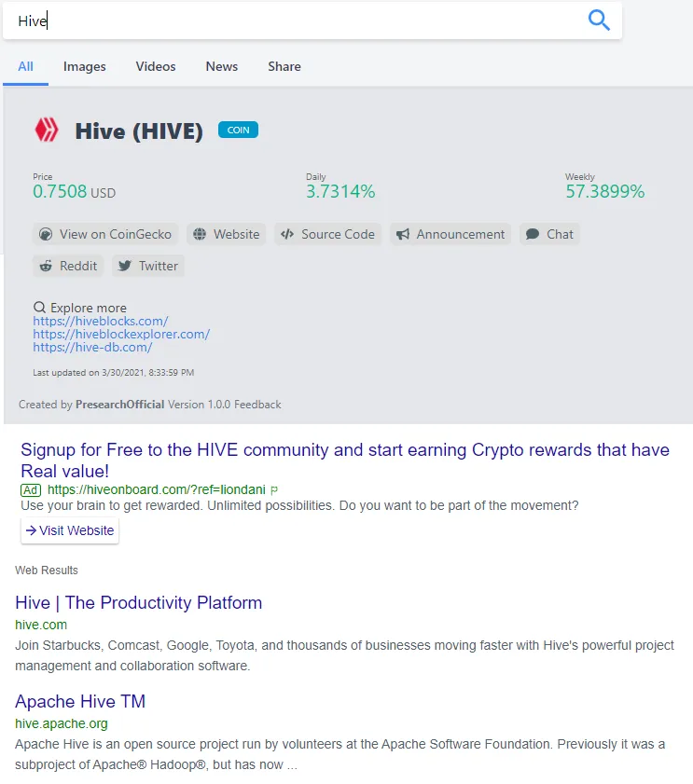Click the Version 1.0.0 text

pos(200,405)
